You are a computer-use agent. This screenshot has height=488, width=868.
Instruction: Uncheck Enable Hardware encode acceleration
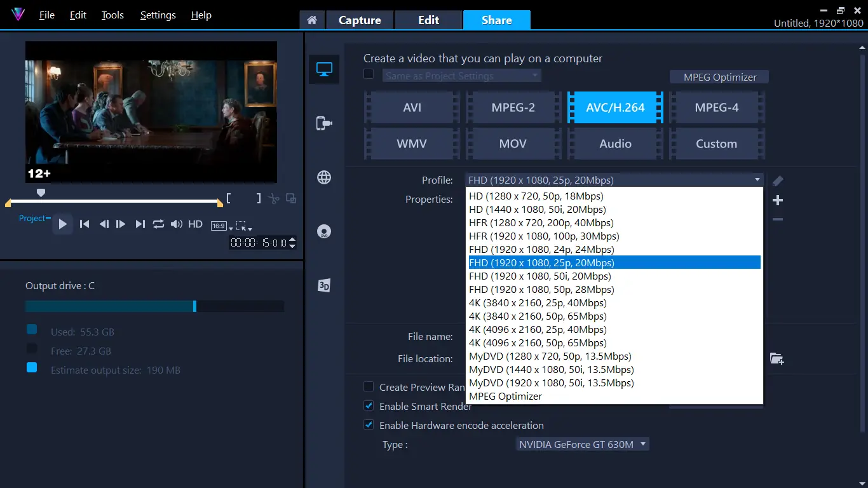pos(369,425)
